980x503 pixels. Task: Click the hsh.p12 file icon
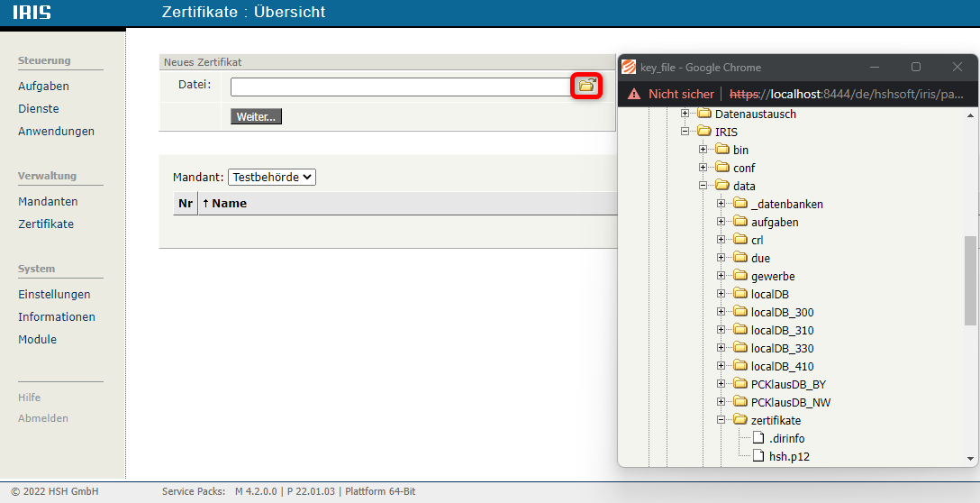[x=758, y=456]
